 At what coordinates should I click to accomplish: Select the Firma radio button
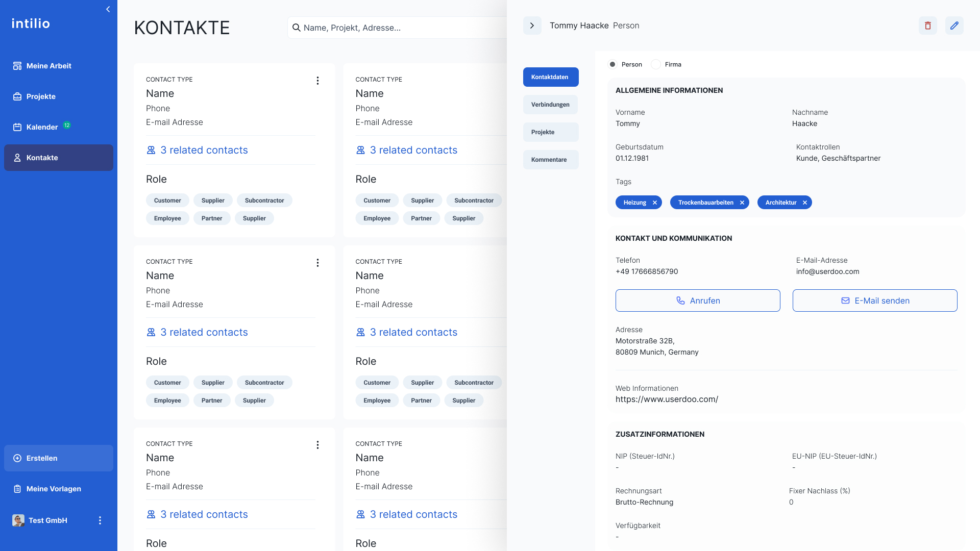tap(656, 64)
